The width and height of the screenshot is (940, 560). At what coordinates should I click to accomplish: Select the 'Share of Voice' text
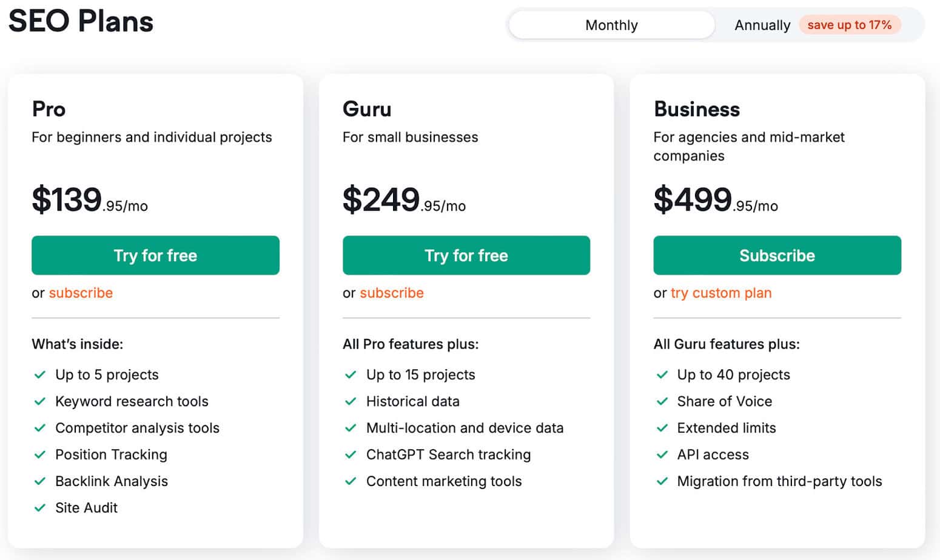click(x=724, y=401)
